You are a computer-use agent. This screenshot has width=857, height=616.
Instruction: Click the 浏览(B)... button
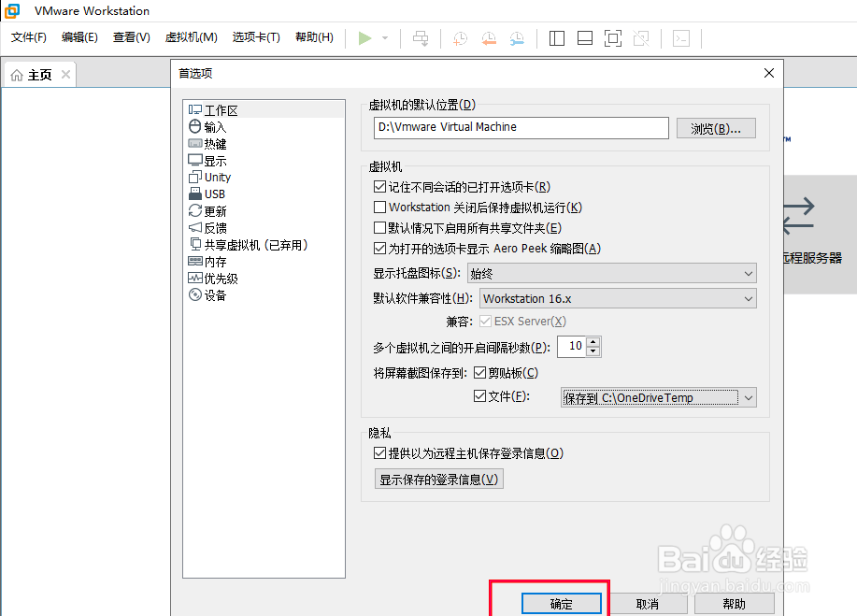tap(716, 128)
